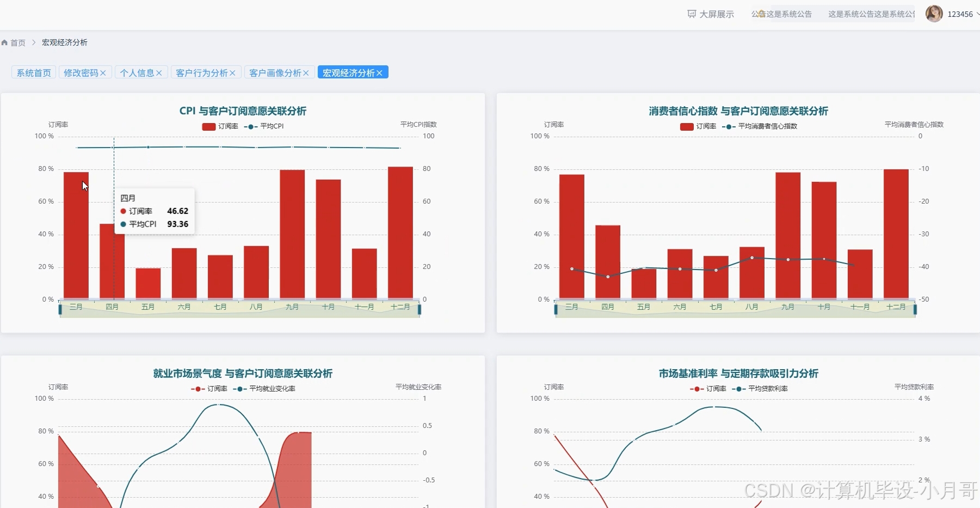Click the 六月 label under 消费者信心指数 chart
Viewport: 980px width, 508px height.
point(680,307)
